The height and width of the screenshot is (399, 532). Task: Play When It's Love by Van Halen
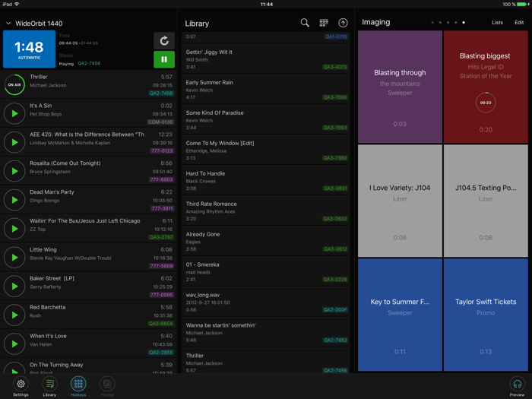pos(14,344)
